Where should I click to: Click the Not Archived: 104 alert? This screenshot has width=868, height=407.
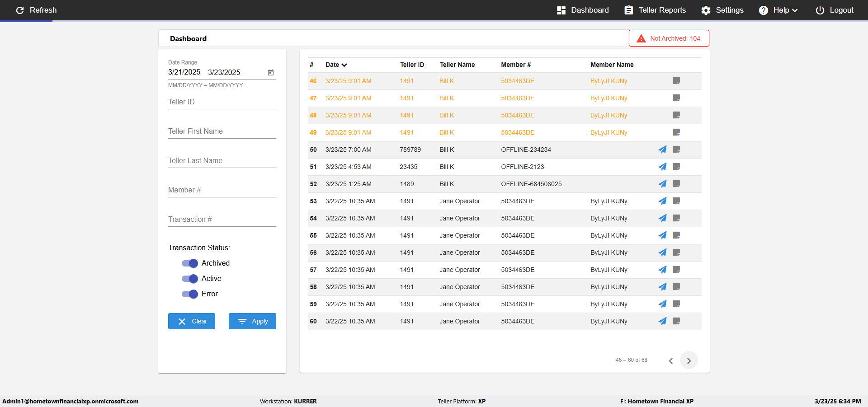click(x=669, y=38)
